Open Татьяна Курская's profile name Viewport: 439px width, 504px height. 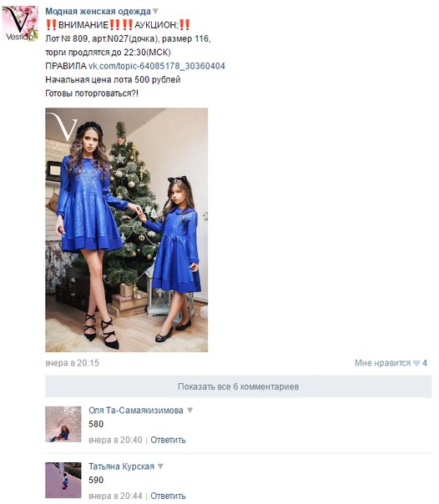pyautogui.click(x=122, y=466)
